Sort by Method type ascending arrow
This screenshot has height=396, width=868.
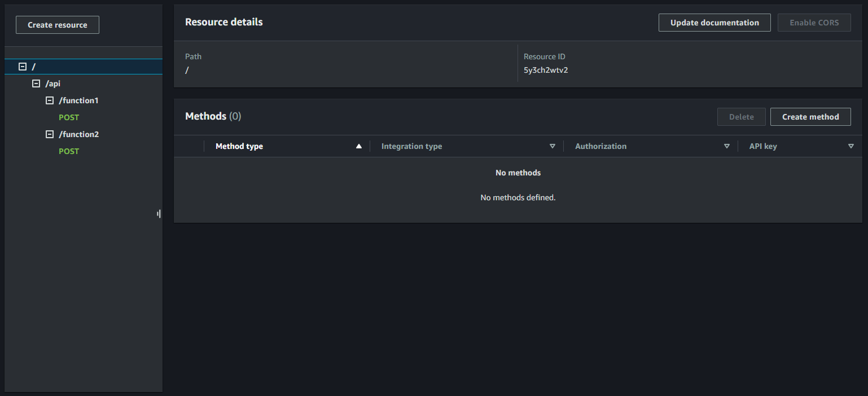click(358, 146)
